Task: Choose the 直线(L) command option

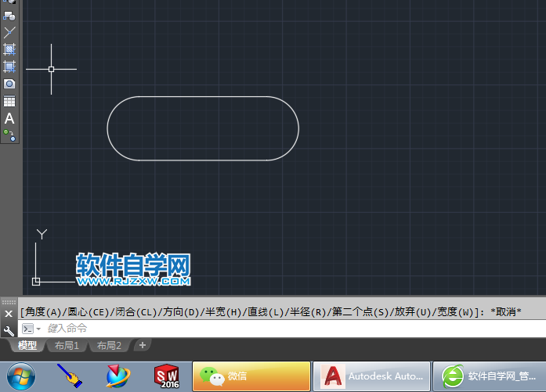Action: click(266, 312)
